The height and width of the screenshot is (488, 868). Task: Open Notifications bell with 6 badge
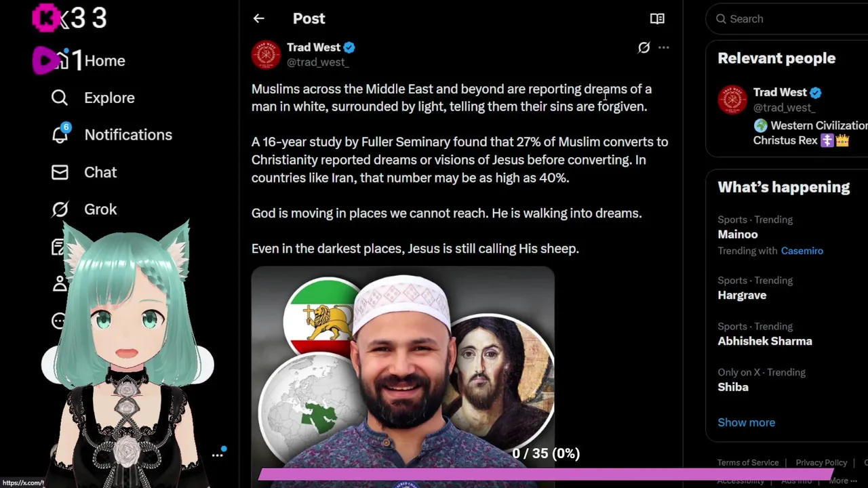pos(60,134)
